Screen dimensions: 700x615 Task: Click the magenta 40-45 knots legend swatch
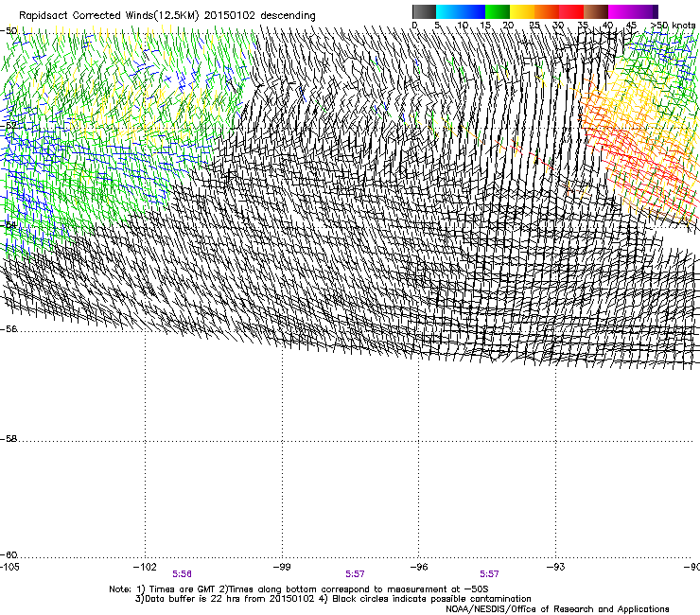point(621,11)
